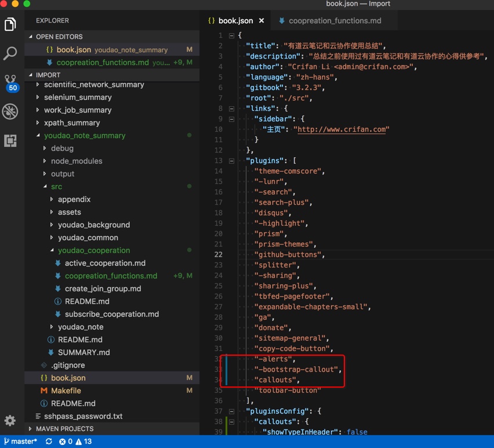Screen dimensions: 494x448
Task: Expand the xpath_summary folder
Action: coord(112,122)
